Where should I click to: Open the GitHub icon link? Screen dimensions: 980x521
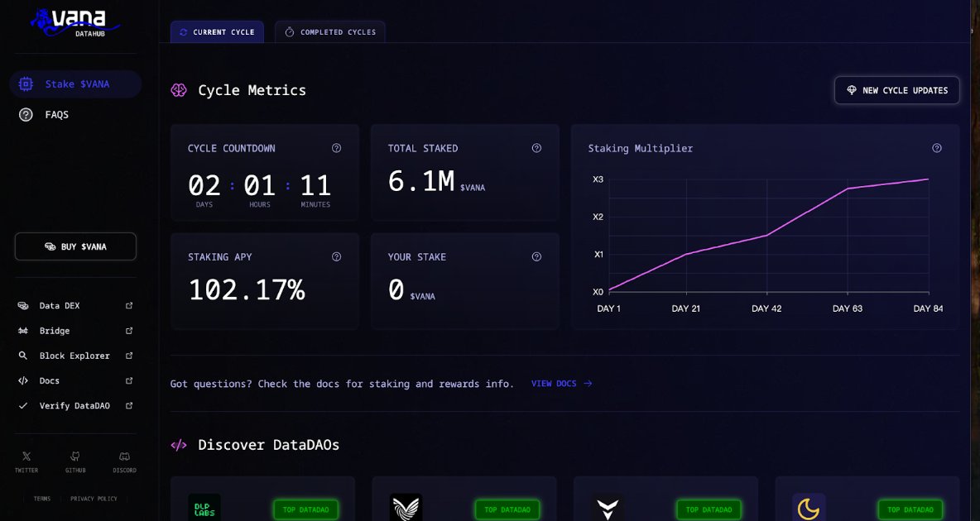click(x=75, y=456)
